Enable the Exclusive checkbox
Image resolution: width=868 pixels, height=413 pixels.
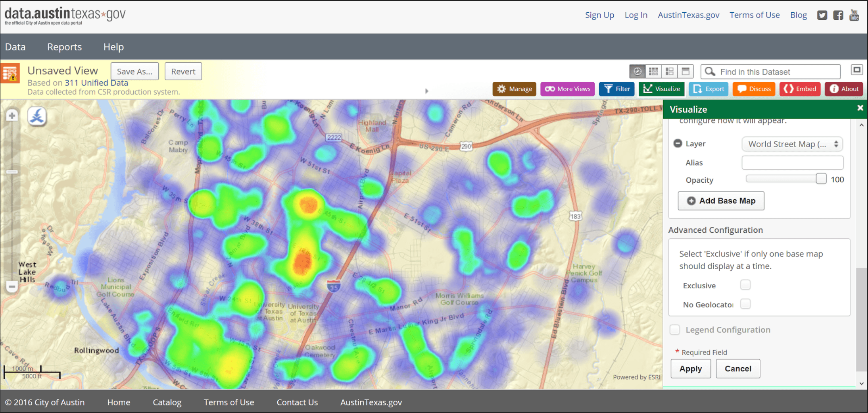[745, 285]
